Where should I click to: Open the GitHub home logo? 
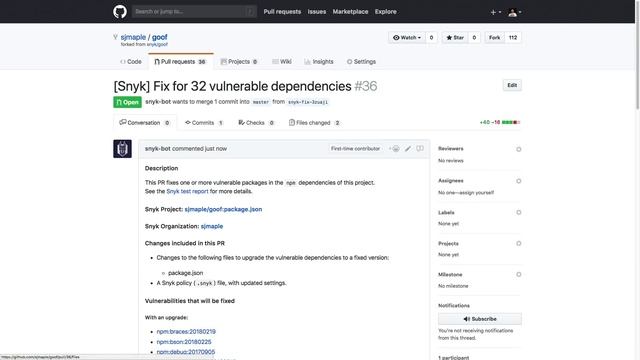pos(120,11)
